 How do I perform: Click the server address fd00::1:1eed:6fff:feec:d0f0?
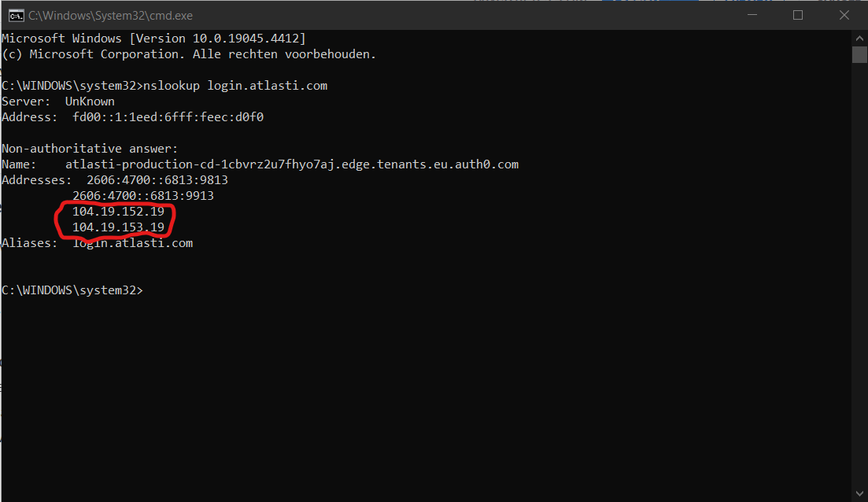[168, 116]
